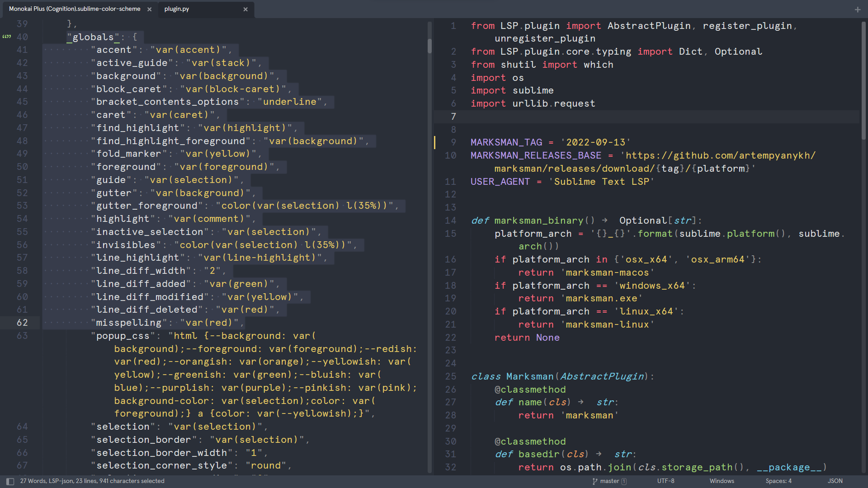
Task: Click the "popup_css" key
Action: [x=123, y=336]
